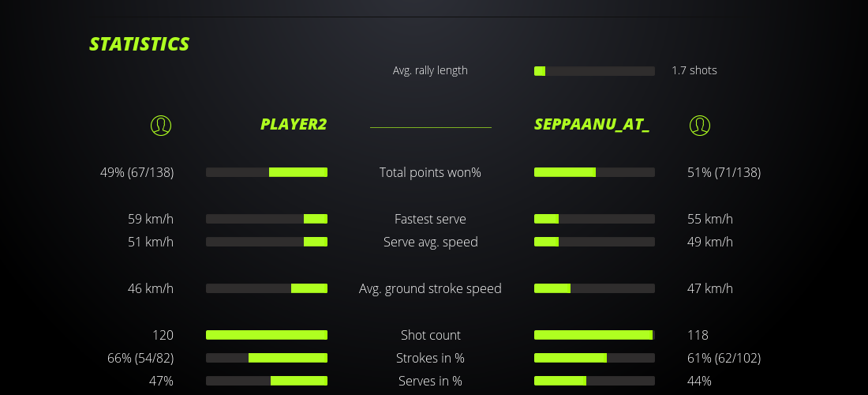Click the 1.7 shots value

(694, 70)
